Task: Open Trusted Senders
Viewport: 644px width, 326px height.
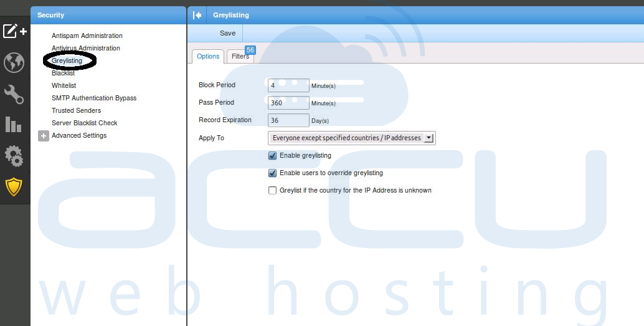Action: pos(77,110)
